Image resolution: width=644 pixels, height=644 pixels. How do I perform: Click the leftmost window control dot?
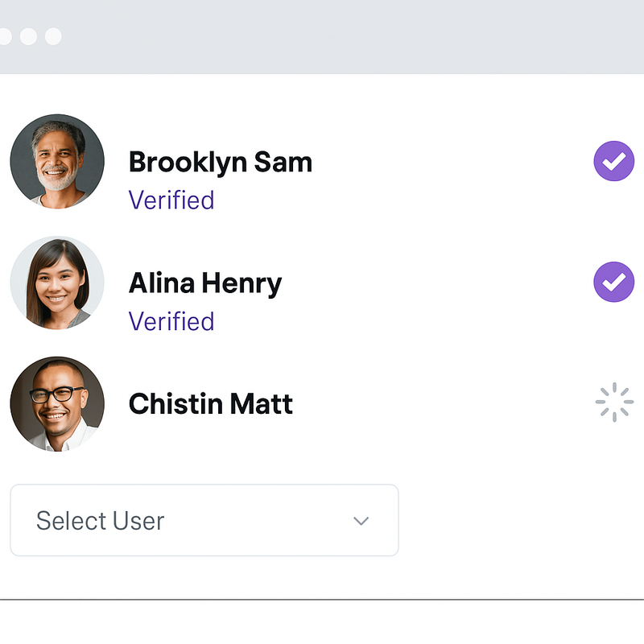pos(5,36)
